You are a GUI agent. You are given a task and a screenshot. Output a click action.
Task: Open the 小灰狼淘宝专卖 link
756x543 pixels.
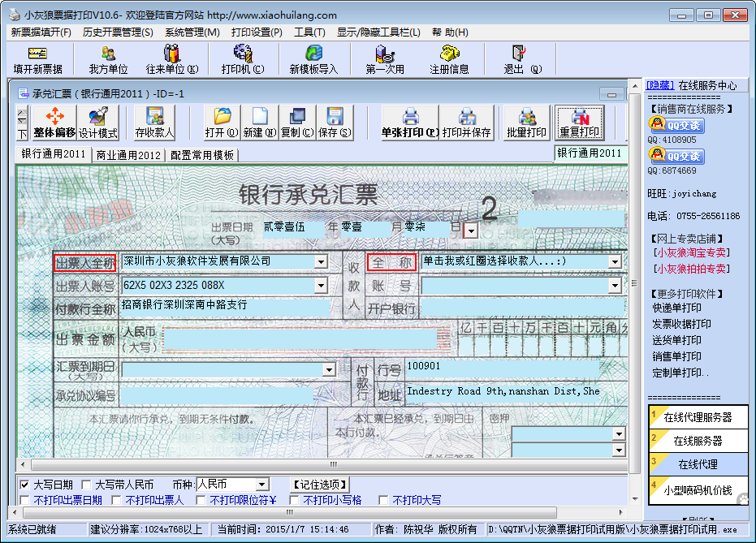point(691,252)
